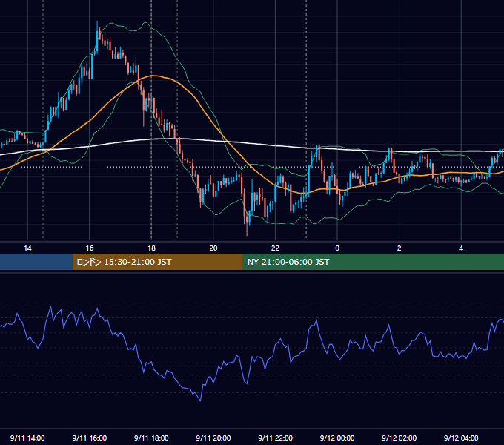
Task: Click the blue session band before ロンドン
Action: pos(36,262)
